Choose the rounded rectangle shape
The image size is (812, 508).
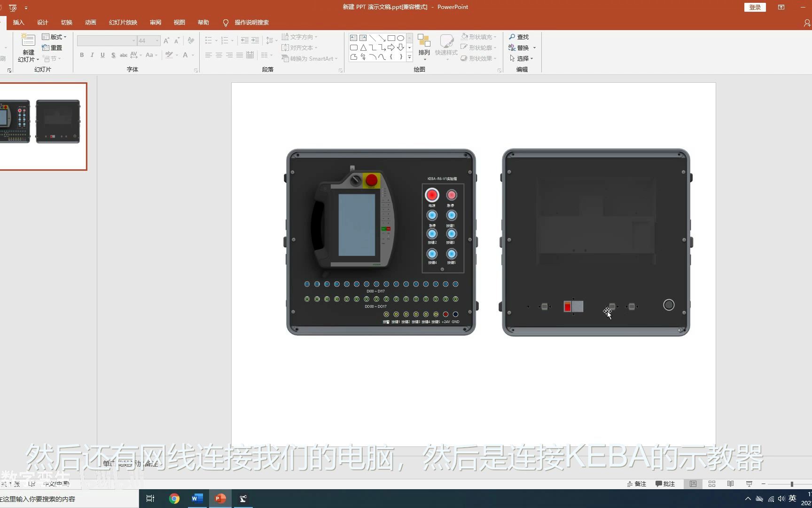353,48
